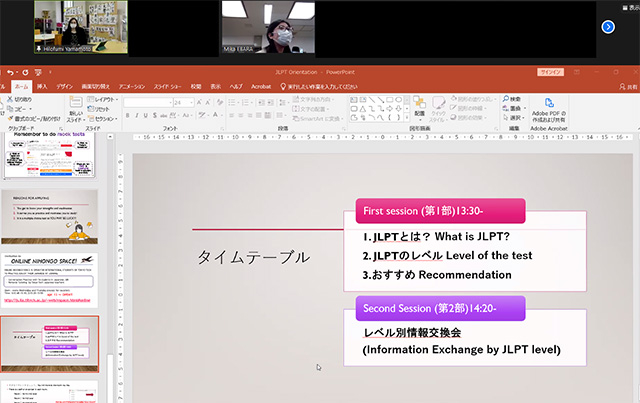Click Adobe PDF create and share icon

point(550,104)
